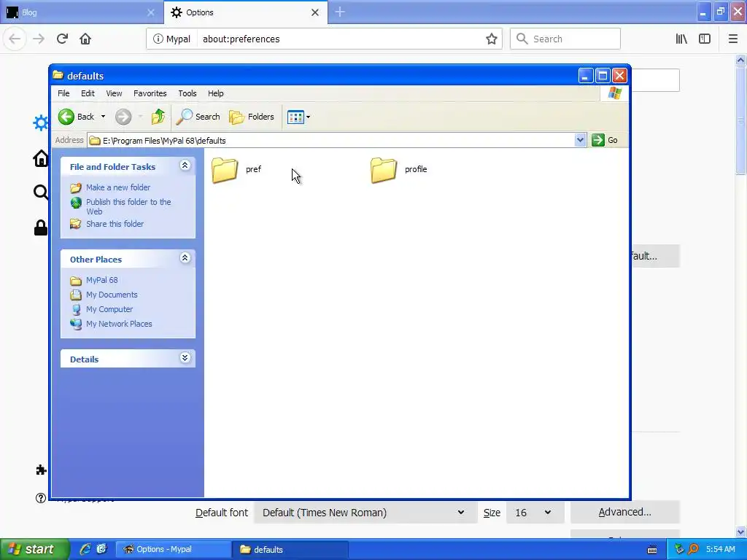The height and width of the screenshot is (560, 747).
Task: Click the Go button next to Address
Action: pos(605,140)
